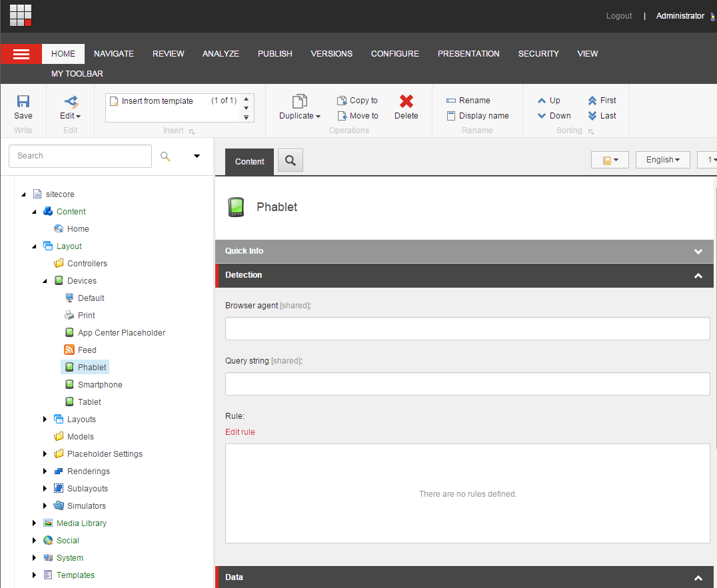Click the Save floppy disk icon
The width and height of the screenshot is (717, 588).
tap(23, 101)
